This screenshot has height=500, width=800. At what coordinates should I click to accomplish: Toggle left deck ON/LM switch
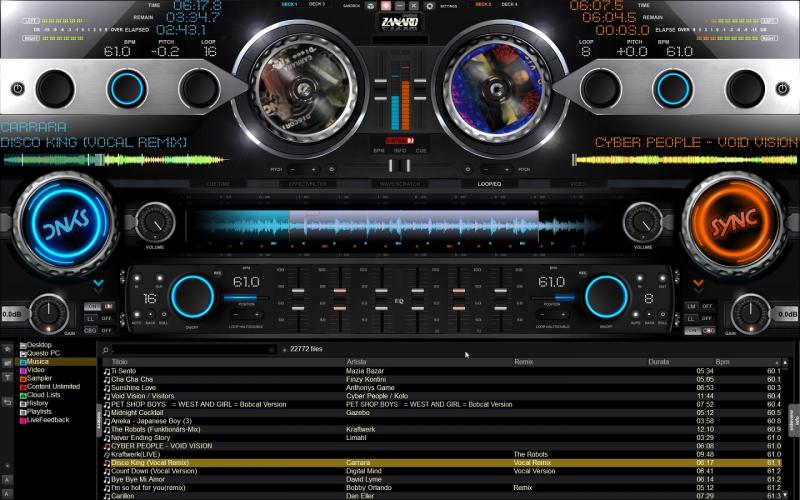[98, 307]
